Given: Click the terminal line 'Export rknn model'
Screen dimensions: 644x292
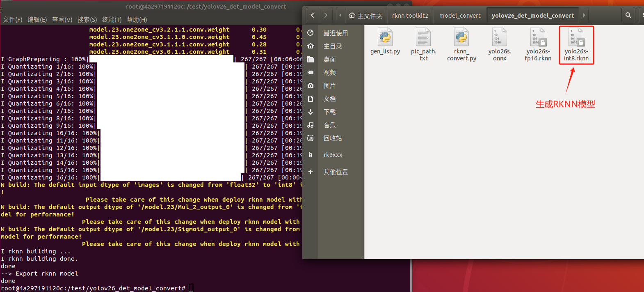Looking at the screenshot, I should point(47,274).
